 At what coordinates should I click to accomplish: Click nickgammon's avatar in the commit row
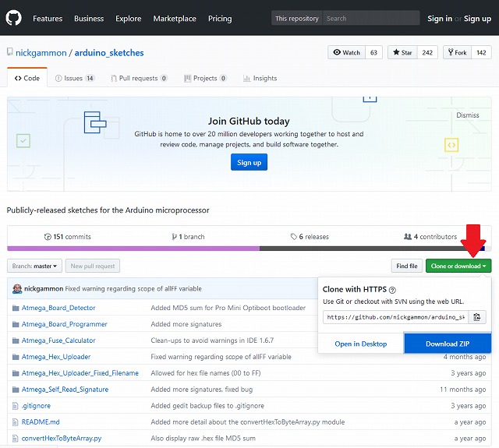(x=17, y=289)
